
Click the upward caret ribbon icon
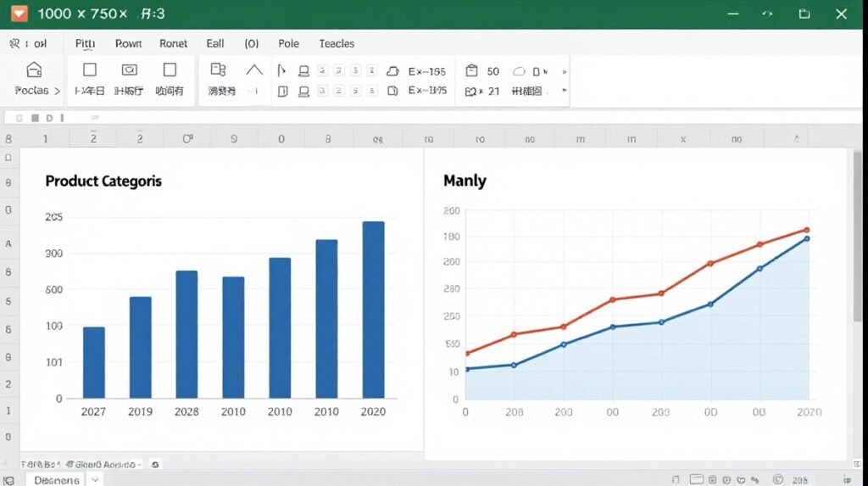tap(254, 70)
